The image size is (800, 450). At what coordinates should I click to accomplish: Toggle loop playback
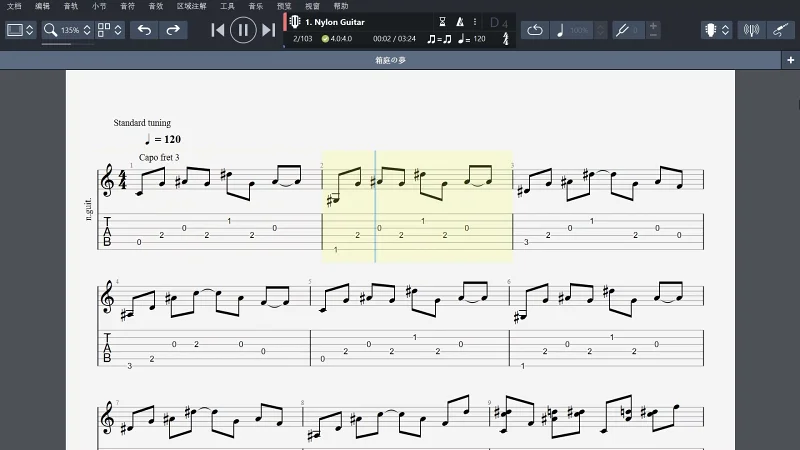[x=535, y=30]
